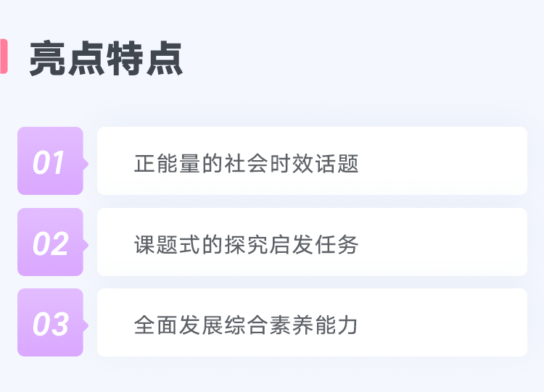The image size is (544, 392).
Task: Click the digit 3 in badge 03
Action: click(59, 324)
